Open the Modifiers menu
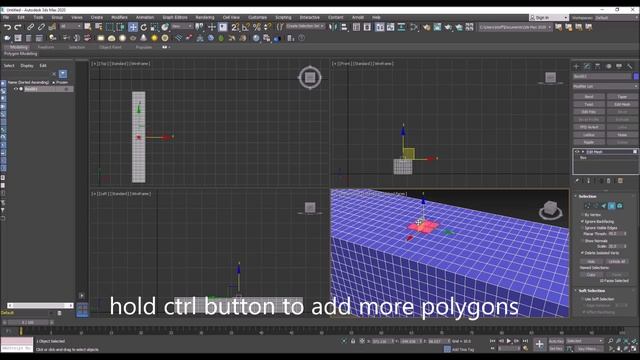Viewport: 640px width, 360px height. point(119,18)
